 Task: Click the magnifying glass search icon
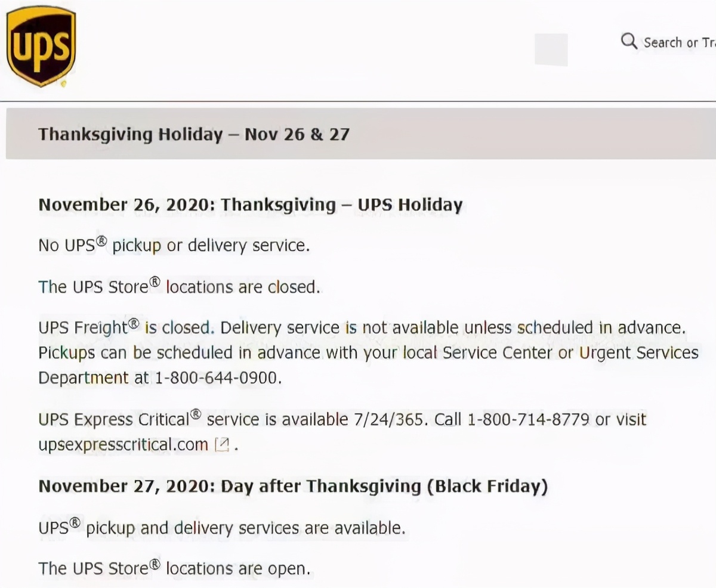tap(628, 42)
